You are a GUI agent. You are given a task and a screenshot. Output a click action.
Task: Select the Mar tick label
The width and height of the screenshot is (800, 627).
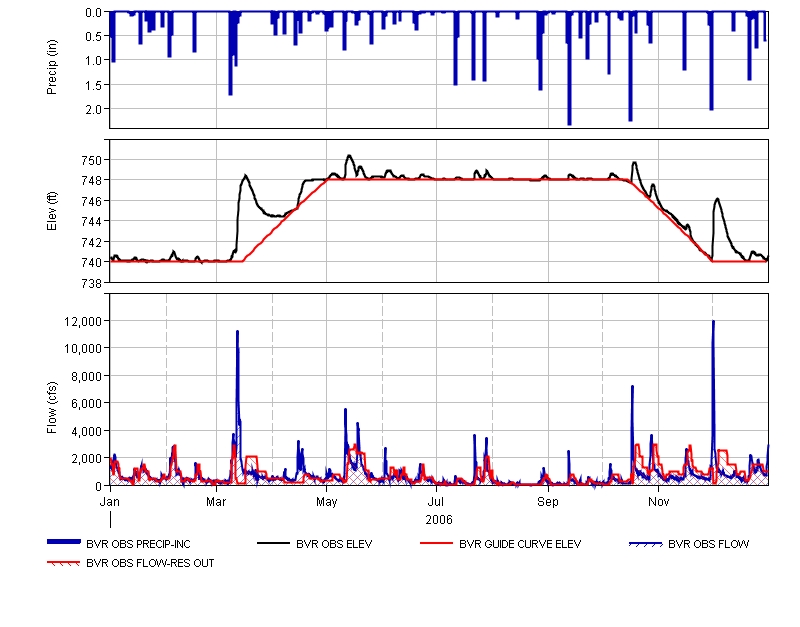click(x=216, y=502)
